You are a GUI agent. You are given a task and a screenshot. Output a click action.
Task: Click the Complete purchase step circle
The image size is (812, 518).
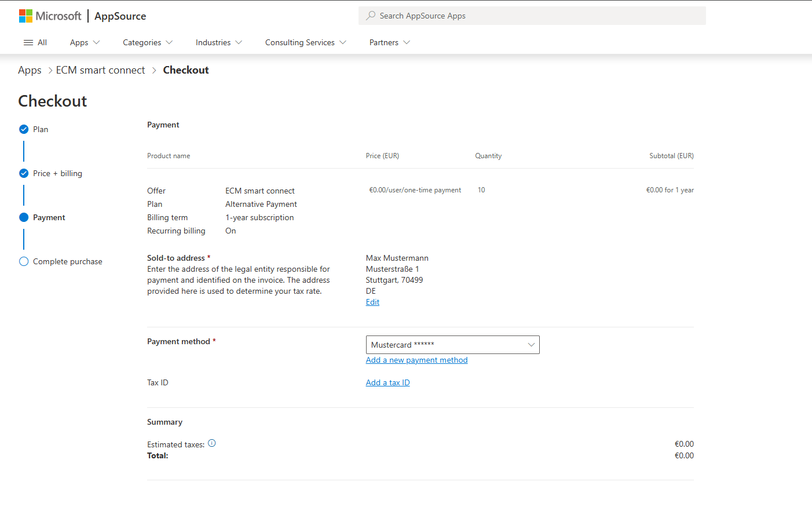coord(24,261)
